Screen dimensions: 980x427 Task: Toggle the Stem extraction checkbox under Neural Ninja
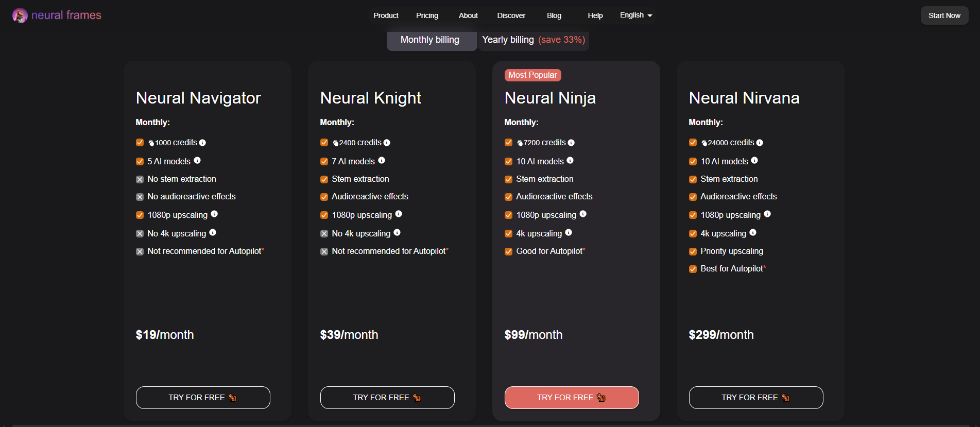pyautogui.click(x=508, y=179)
